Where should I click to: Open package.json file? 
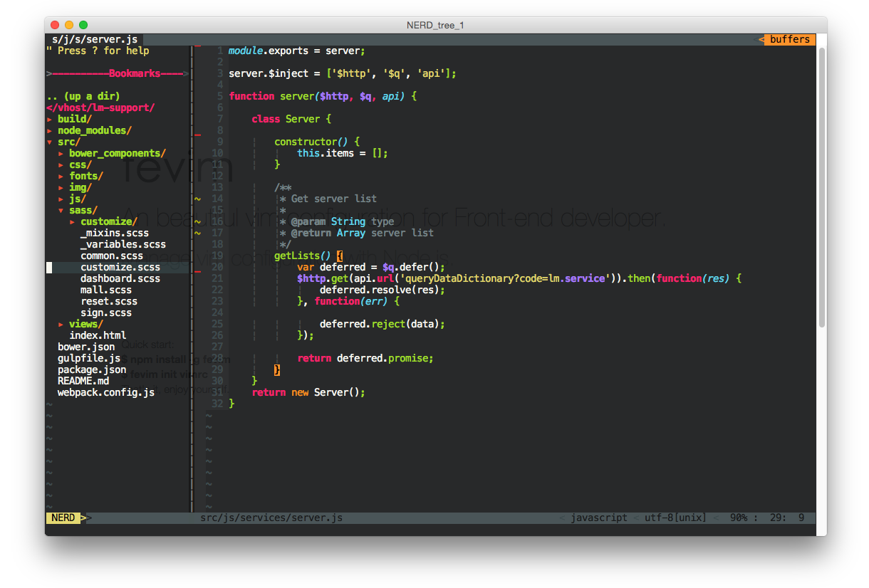91,370
